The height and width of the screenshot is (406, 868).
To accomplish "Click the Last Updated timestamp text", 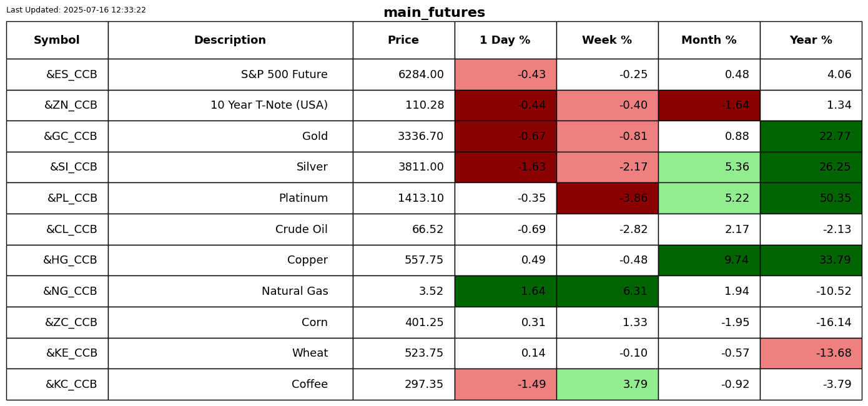I will [x=76, y=10].
